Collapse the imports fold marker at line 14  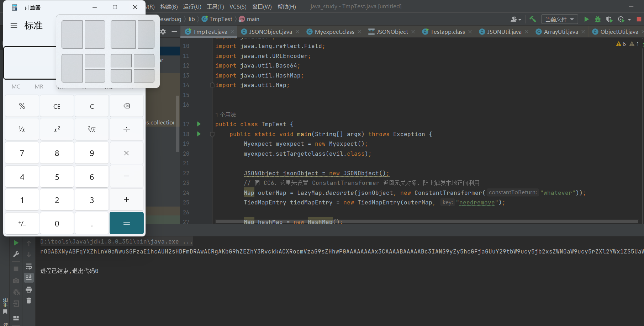click(212, 85)
